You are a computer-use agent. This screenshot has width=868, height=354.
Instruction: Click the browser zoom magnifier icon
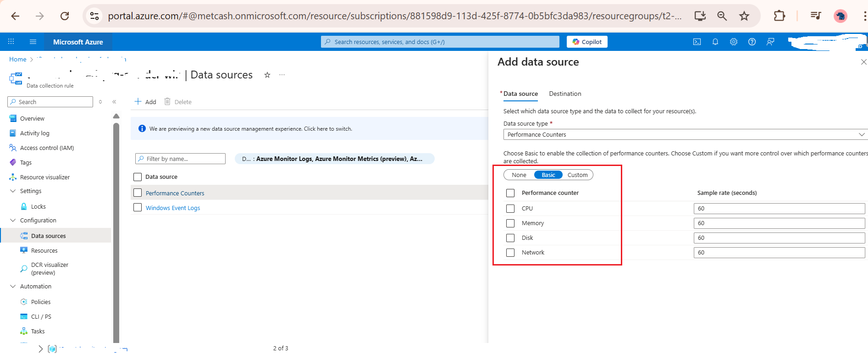tap(722, 16)
